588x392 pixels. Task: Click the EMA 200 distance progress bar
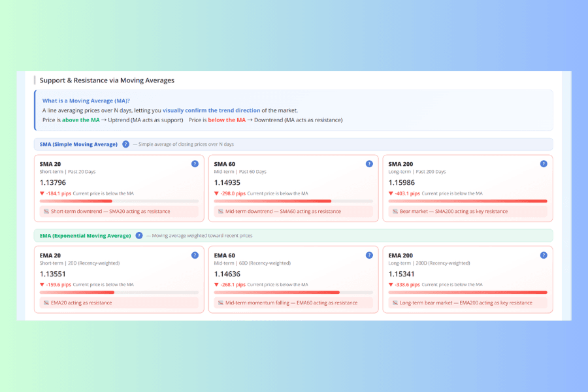pos(468,292)
